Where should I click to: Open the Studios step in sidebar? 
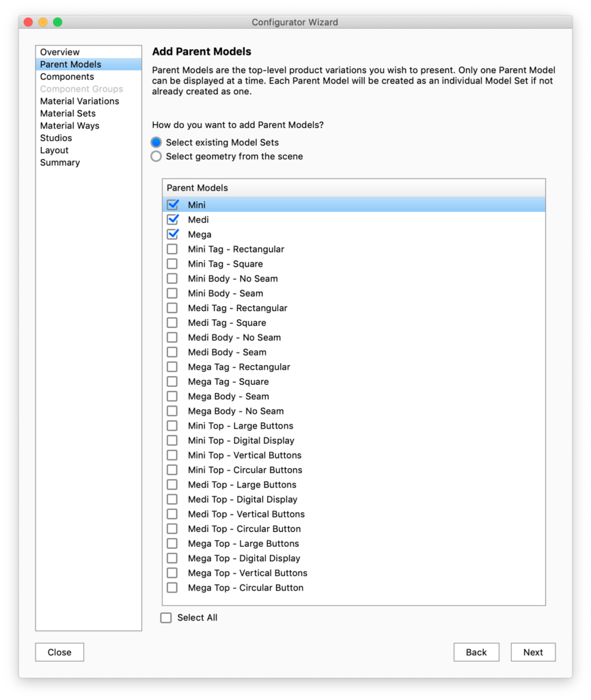(56, 138)
